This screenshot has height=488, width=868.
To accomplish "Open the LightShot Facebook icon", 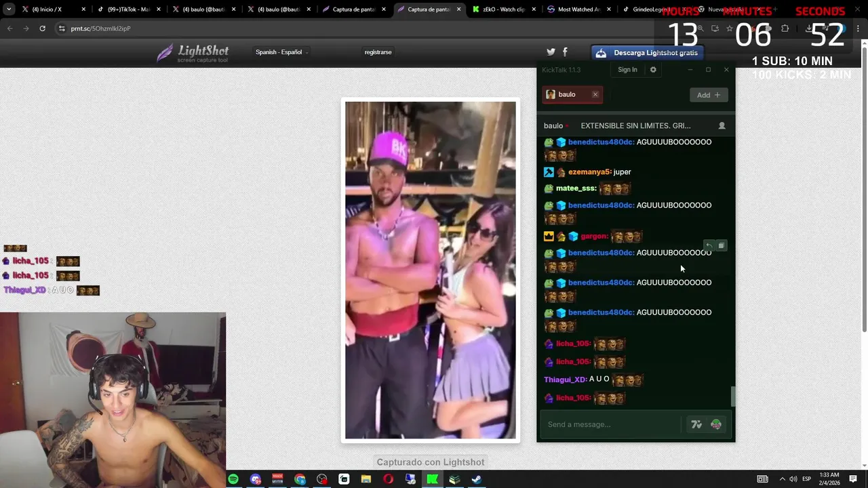I will point(565,52).
